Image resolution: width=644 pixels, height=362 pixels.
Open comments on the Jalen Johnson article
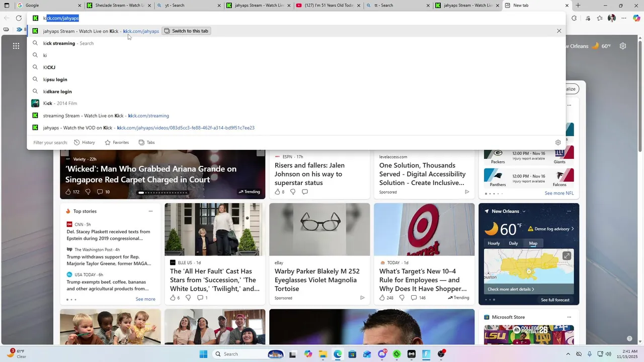click(305, 192)
